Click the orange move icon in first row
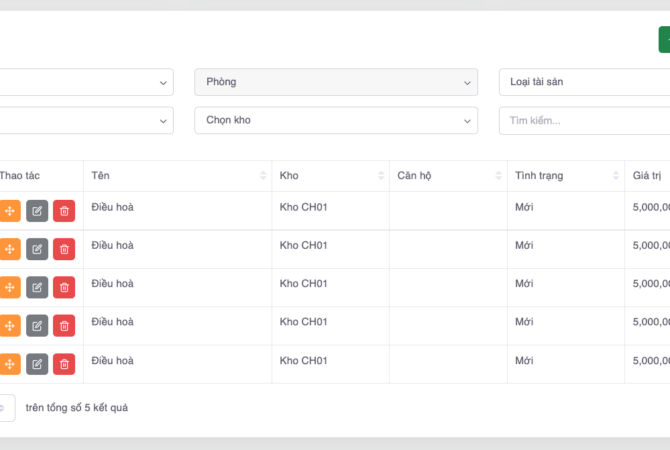This screenshot has height=450, width=670. point(9,211)
